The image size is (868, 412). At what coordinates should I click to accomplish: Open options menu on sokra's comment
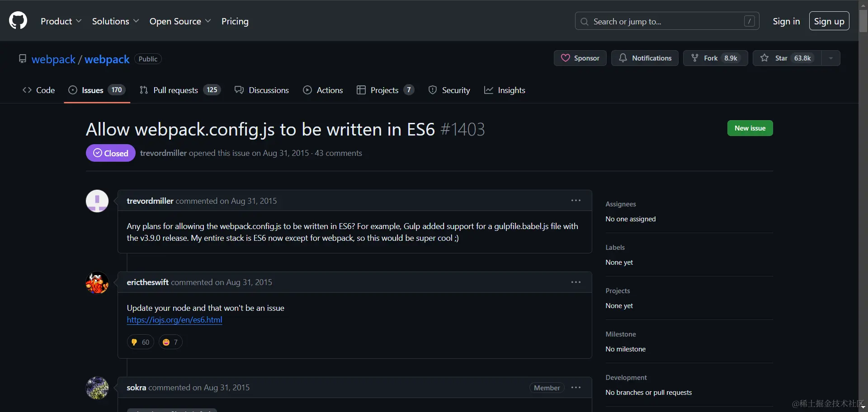pos(576,388)
